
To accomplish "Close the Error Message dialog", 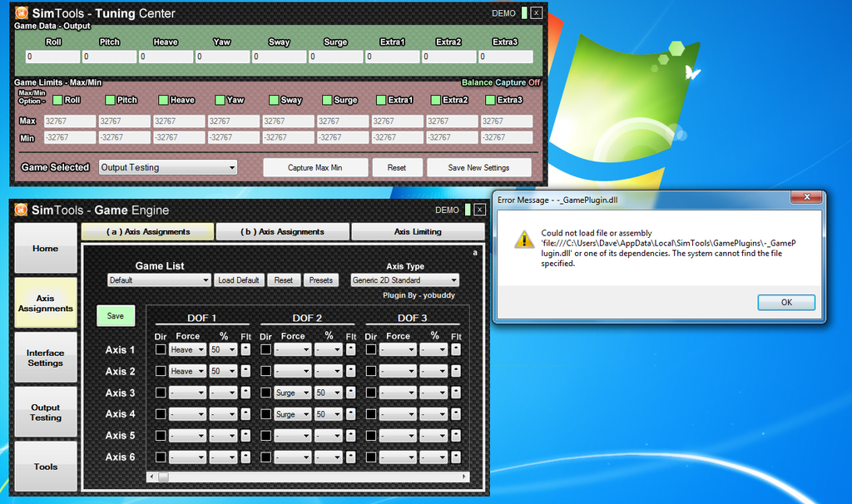I will pos(806,196).
